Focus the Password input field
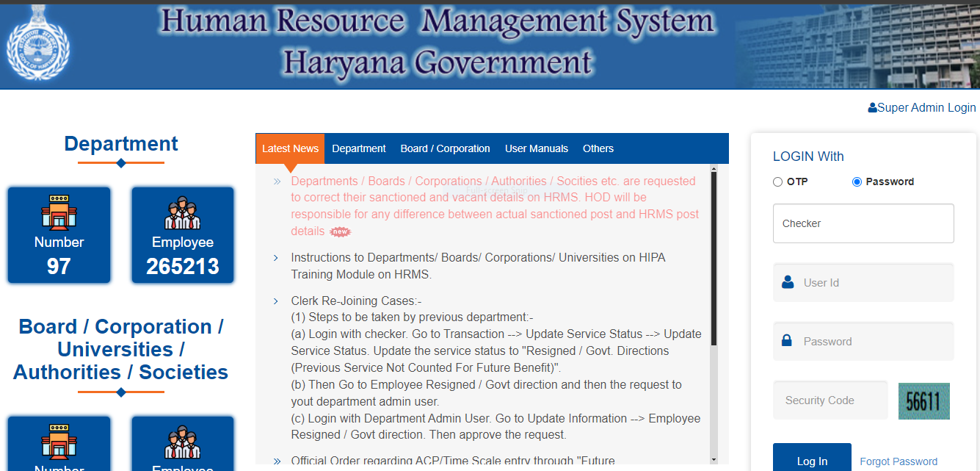This screenshot has width=980, height=471. pyautogui.click(x=863, y=341)
